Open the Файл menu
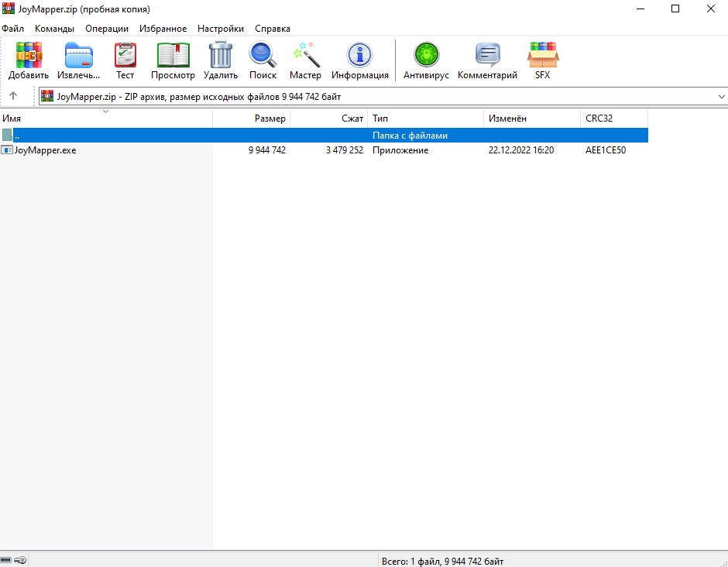728x567 pixels. [13, 29]
